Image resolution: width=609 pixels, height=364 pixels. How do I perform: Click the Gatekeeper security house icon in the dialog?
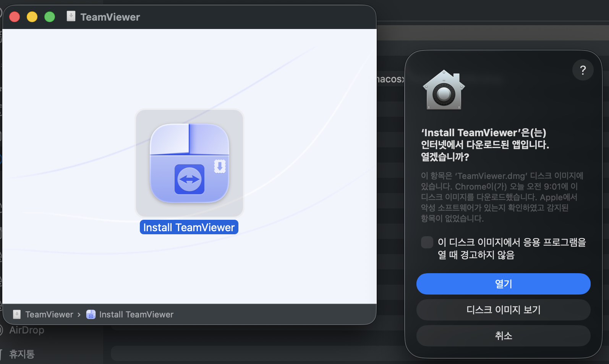click(444, 90)
